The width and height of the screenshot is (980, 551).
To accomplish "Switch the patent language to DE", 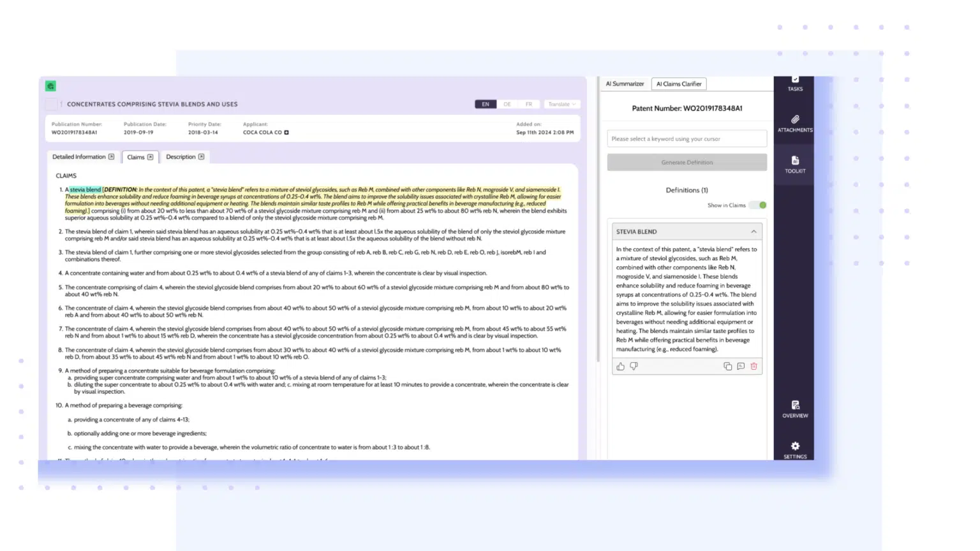I will [507, 104].
